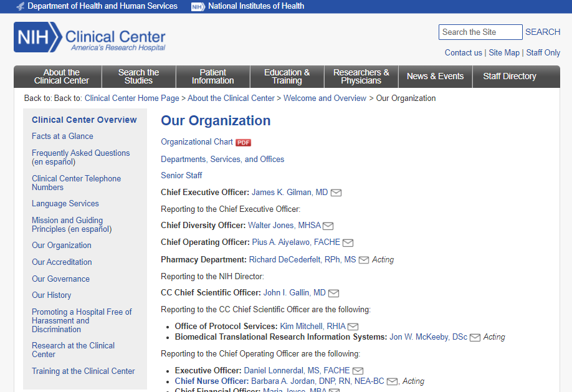Screen dimensions: 572x392
Task: Email Kim Mitchell via envelope icon
Action: [353, 327]
